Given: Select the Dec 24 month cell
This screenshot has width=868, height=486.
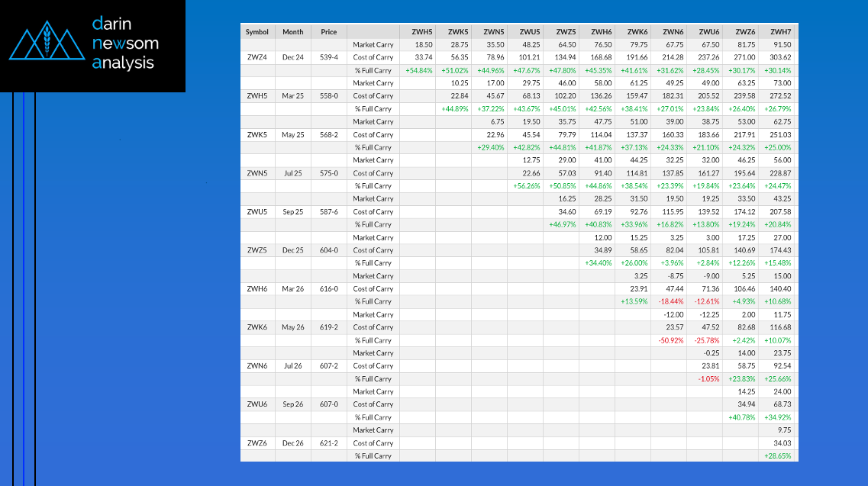Looking at the screenshot, I should point(292,57).
